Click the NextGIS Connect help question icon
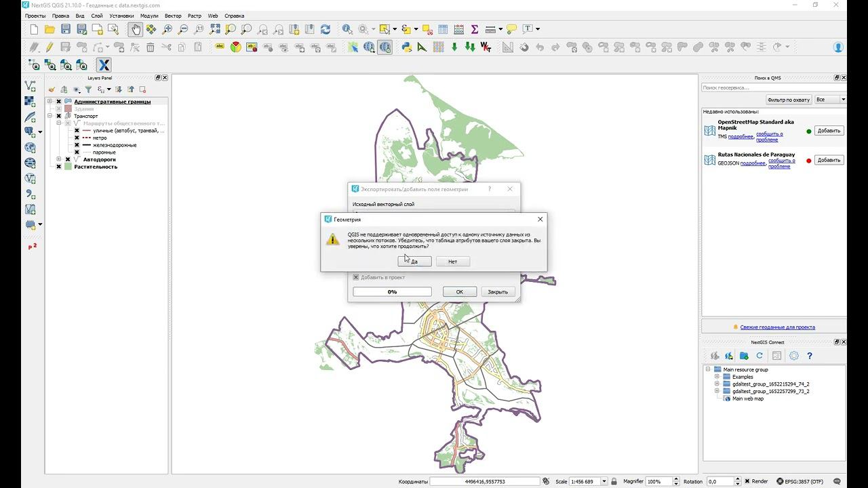 pyautogui.click(x=810, y=356)
